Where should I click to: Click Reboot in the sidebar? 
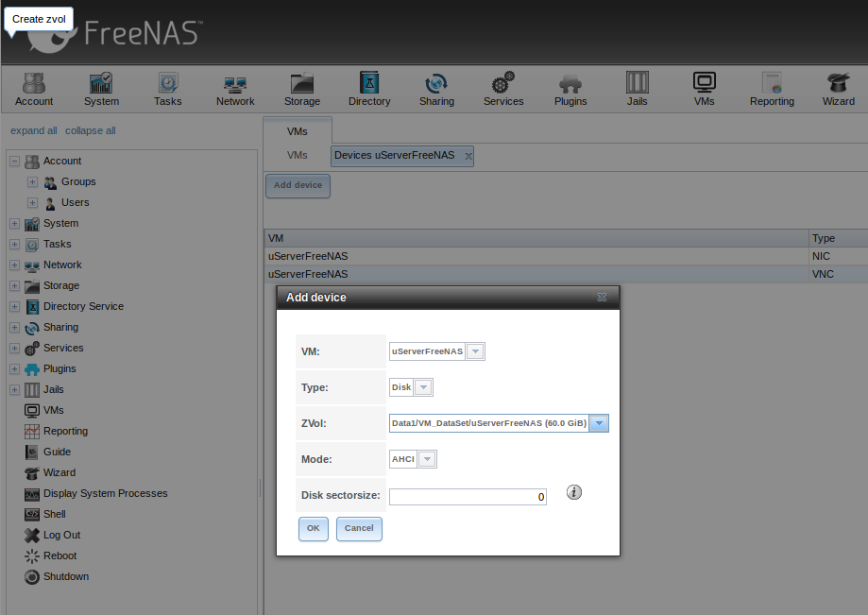[x=50, y=555]
